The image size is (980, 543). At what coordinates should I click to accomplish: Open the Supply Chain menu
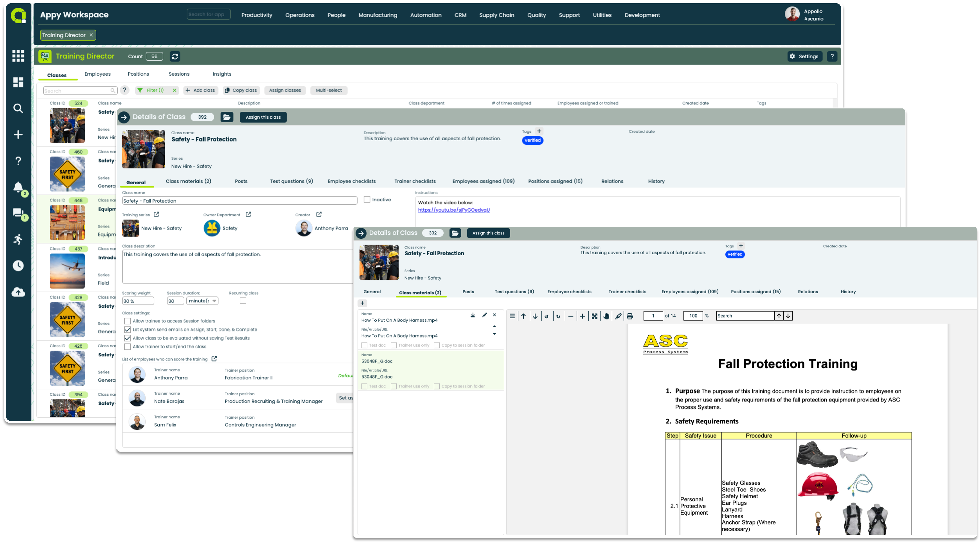497,15
